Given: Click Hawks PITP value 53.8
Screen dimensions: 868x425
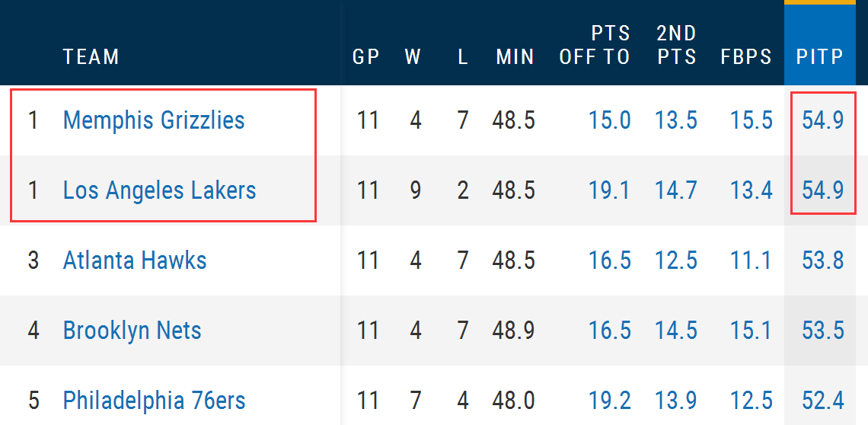Looking at the screenshot, I should 822,260.
